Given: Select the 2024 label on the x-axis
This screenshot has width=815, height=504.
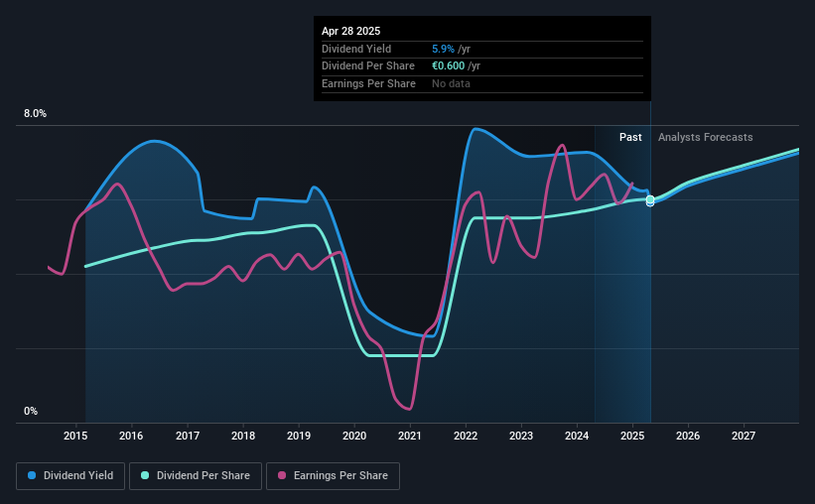Looking at the screenshot, I should (577, 436).
